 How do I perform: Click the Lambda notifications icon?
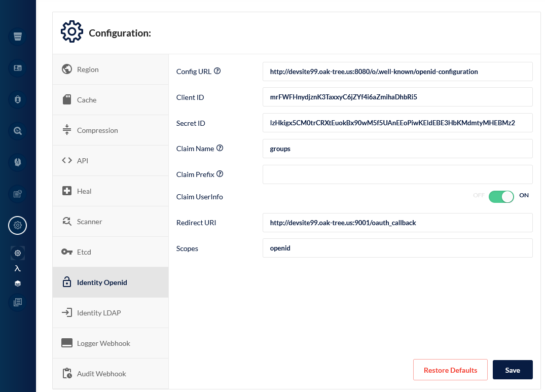click(17, 268)
